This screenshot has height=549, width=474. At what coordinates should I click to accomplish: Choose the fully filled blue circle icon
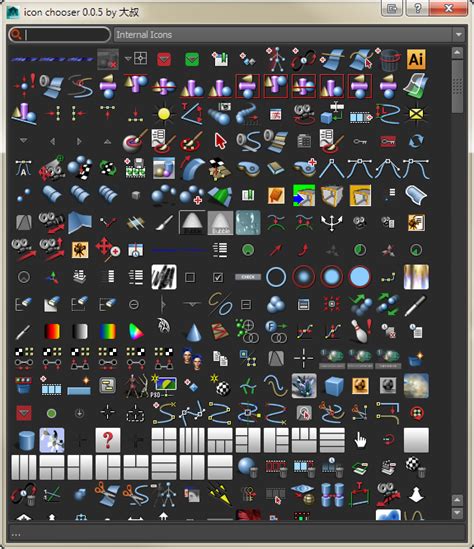coord(360,277)
